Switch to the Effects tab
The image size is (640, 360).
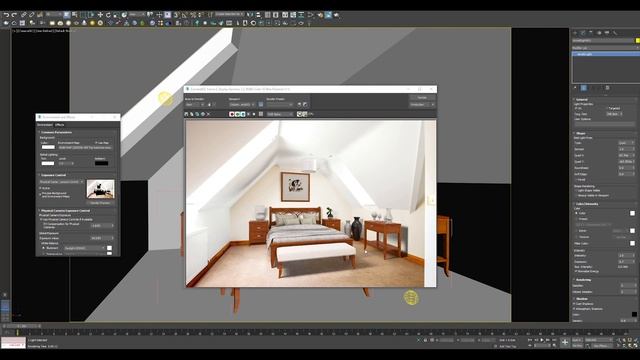tap(60, 125)
